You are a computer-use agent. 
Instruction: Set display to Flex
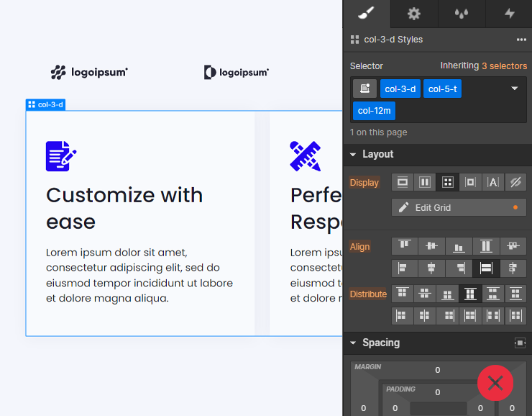pyautogui.click(x=425, y=182)
